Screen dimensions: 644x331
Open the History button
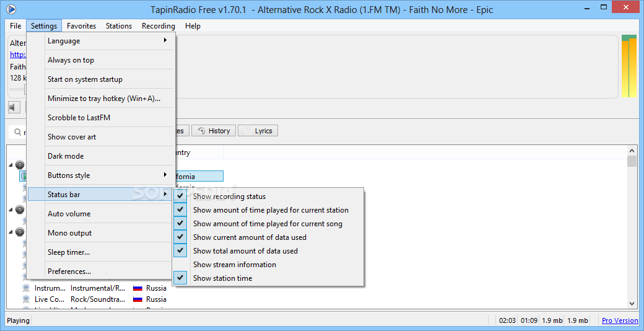tap(214, 131)
